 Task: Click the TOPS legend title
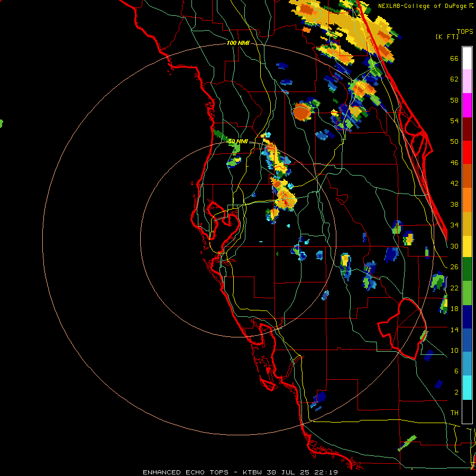click(465, 32)
